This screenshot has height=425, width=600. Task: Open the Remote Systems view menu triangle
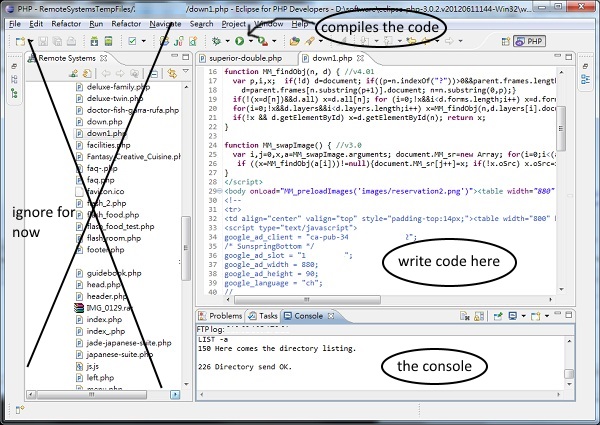pyautogui.click(x=186, y=71)
